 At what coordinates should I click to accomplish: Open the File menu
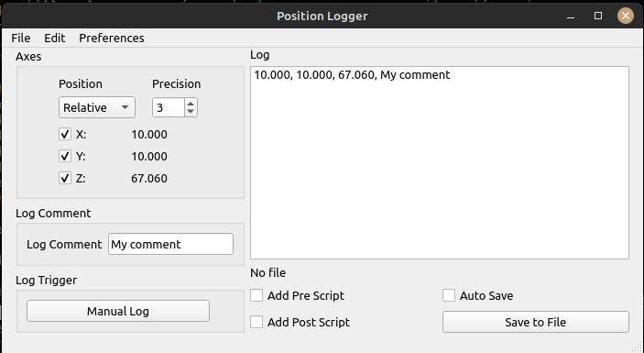click(21, 39)
